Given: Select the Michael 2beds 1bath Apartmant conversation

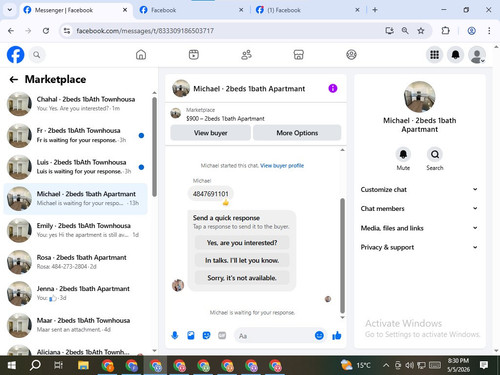Looking at the screenshot, I should pos(76,199).
